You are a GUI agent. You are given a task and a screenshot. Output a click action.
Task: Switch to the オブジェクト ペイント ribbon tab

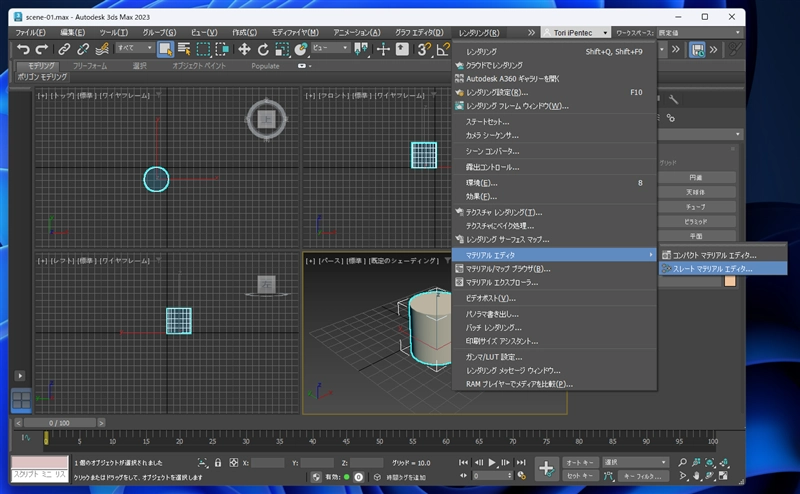[199, 66]
